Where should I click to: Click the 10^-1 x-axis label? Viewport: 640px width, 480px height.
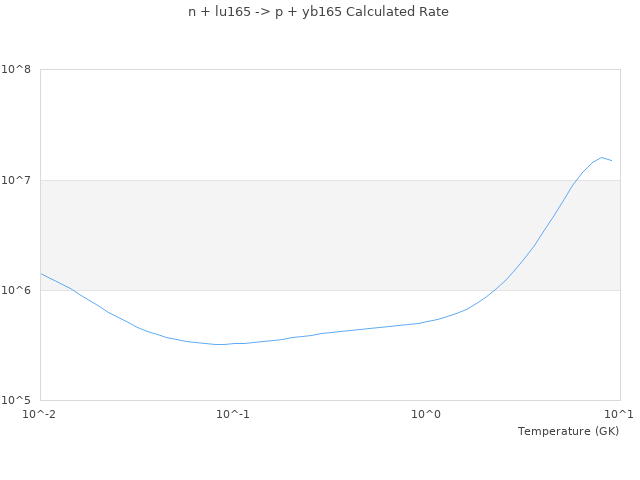[233, 415]
